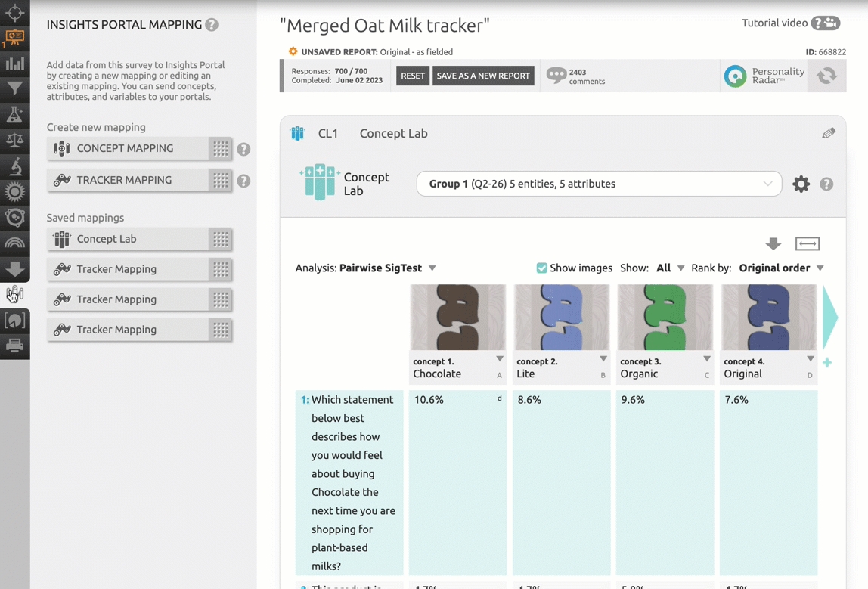Select the first saved Tracker Mapping
Screen dimensions: 868x589
tap(127, 269)
